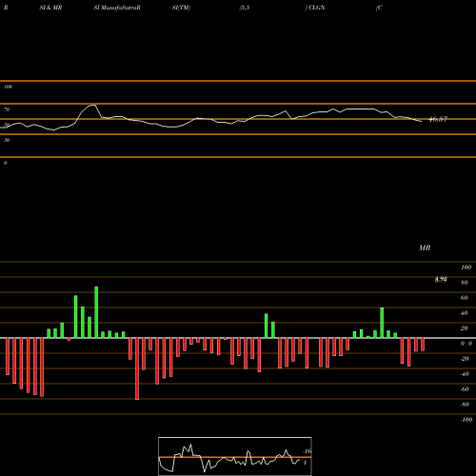Open the mini RSI overview chart thumbnail
476x476 pixels.
(x=235, y=456)
